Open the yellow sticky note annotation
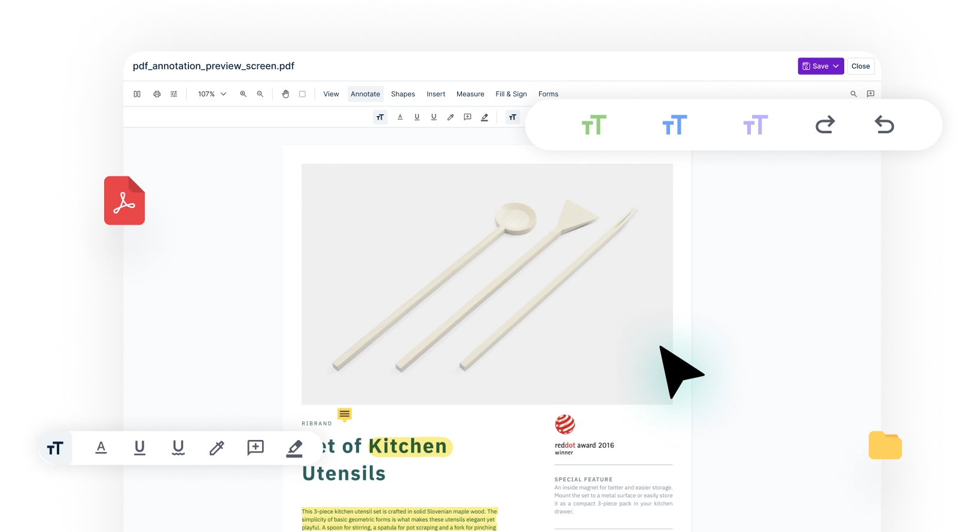This screenshot has width=980, height=532. [345, 414]
